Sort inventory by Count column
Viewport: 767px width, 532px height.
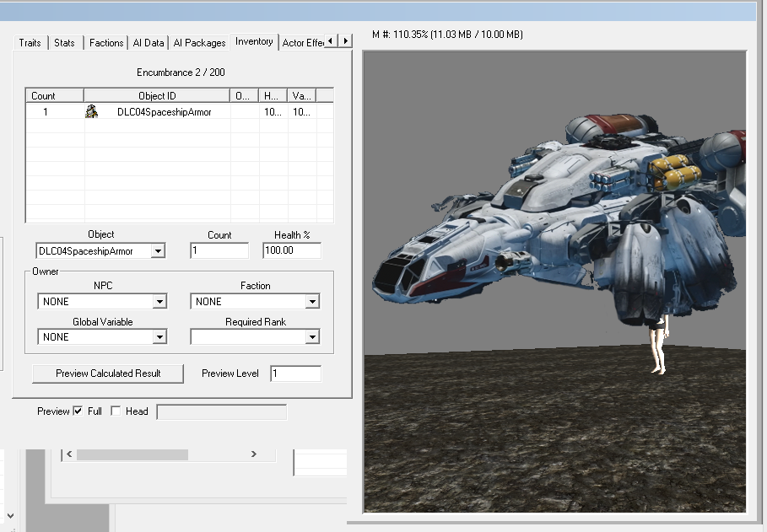click(x=55, y=96)
